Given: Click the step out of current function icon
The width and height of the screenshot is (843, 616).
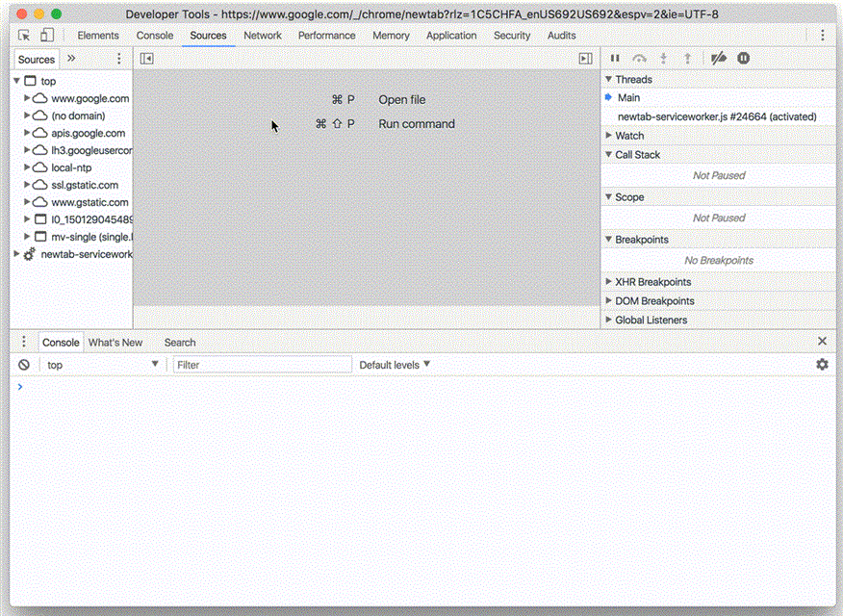Looking at the screenshot, I should (x=687, y=58).
